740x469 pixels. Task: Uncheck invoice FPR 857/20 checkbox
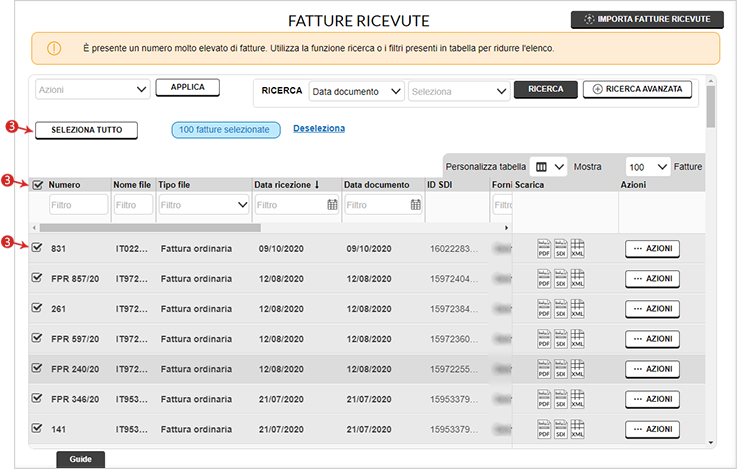pyautogui.click(x=37, y=277)
